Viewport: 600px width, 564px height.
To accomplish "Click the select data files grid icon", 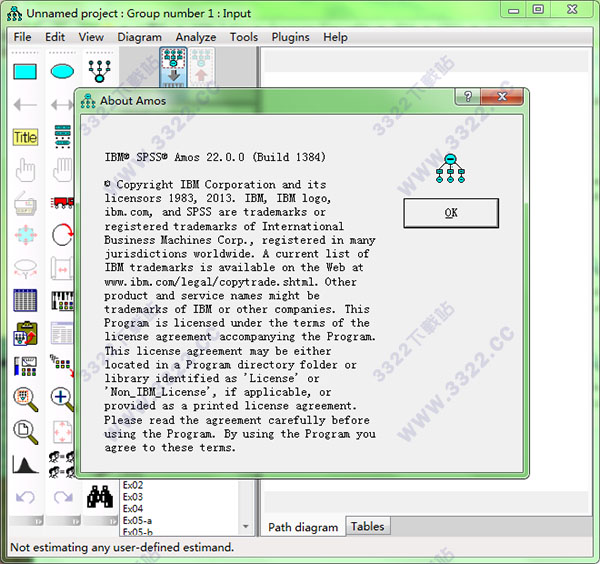I will point(25,300).
